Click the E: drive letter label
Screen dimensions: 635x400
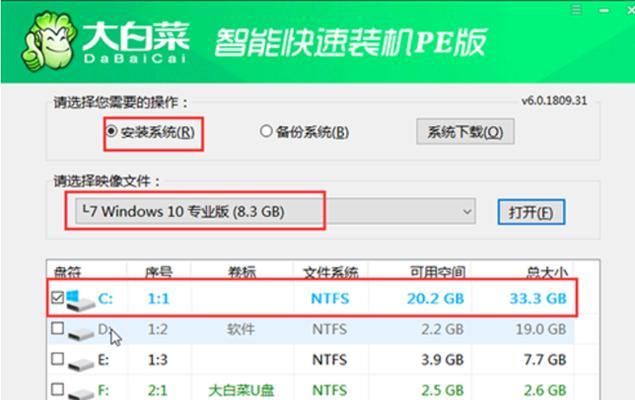[104, 360]
